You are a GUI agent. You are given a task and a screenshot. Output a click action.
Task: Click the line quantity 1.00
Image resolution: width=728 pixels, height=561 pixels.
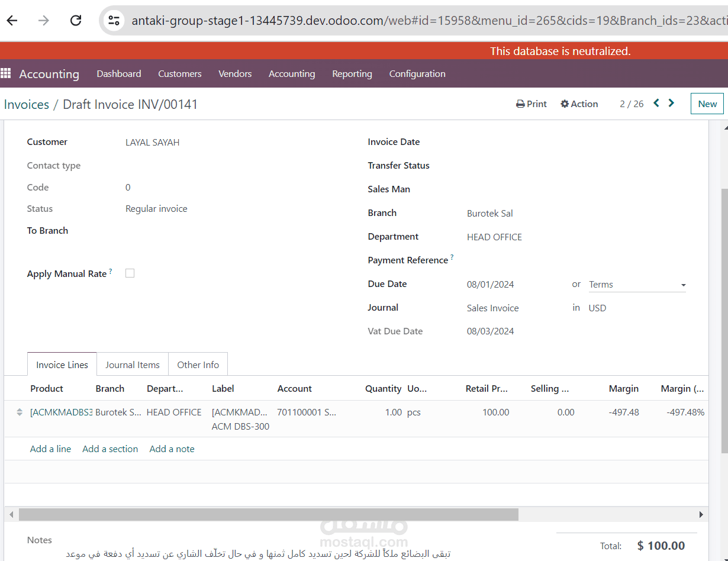click(394, 412)
